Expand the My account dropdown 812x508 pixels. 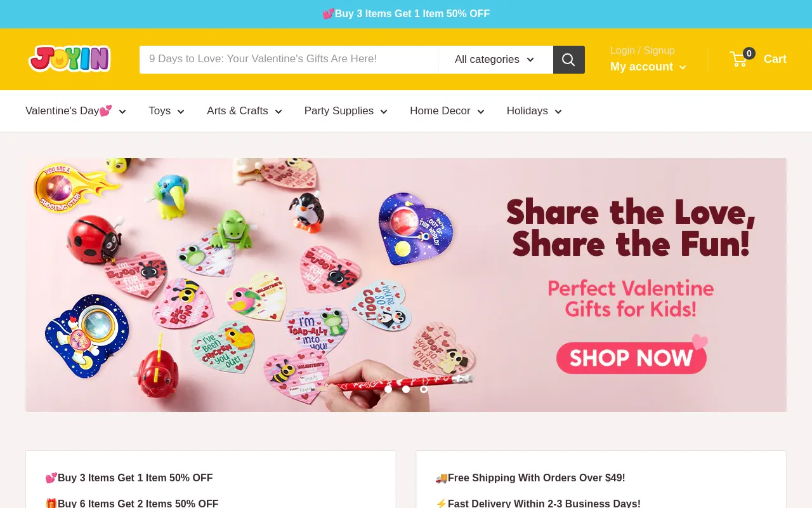(648, 67)
